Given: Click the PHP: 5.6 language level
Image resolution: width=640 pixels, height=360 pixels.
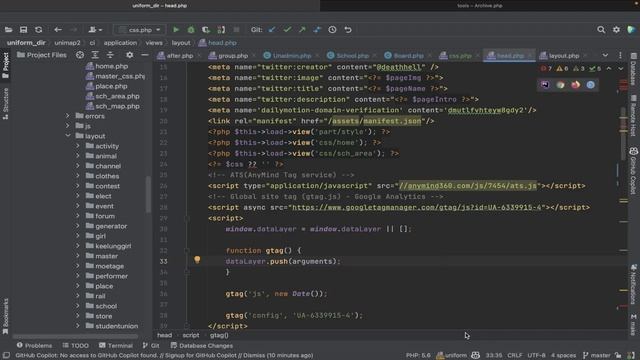Looking at the screenshot, I should (x=418, y=355).
